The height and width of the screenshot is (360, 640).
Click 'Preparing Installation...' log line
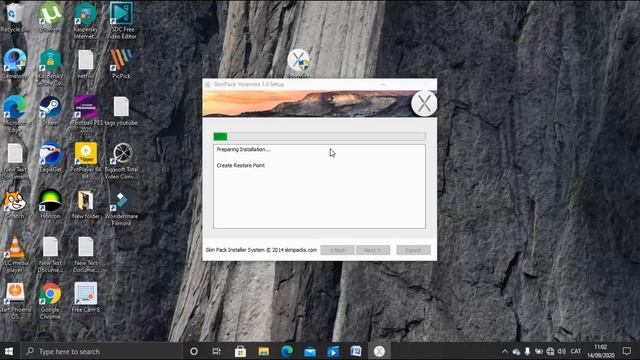pos(243,149)
